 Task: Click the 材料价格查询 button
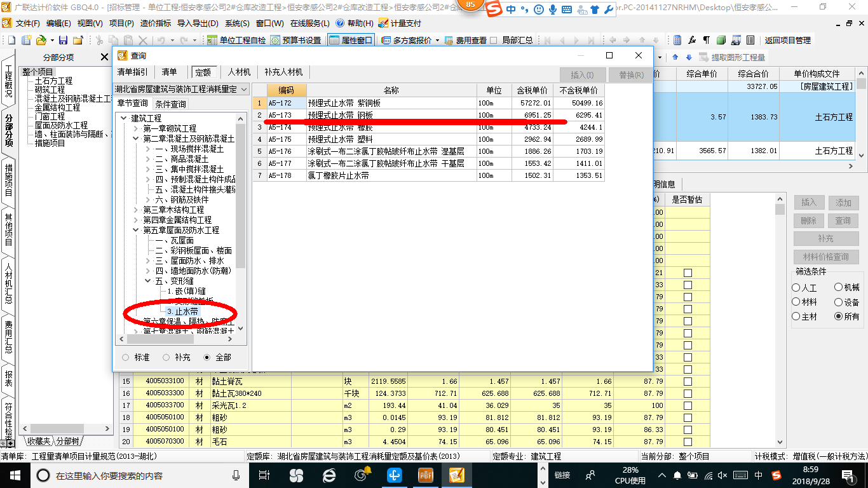coord(826,257)
